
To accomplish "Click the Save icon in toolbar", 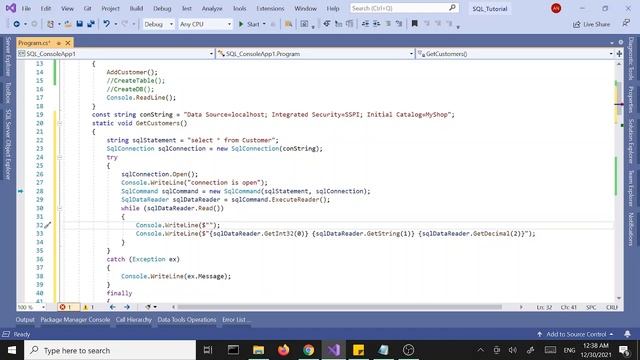I will point(80,24).
